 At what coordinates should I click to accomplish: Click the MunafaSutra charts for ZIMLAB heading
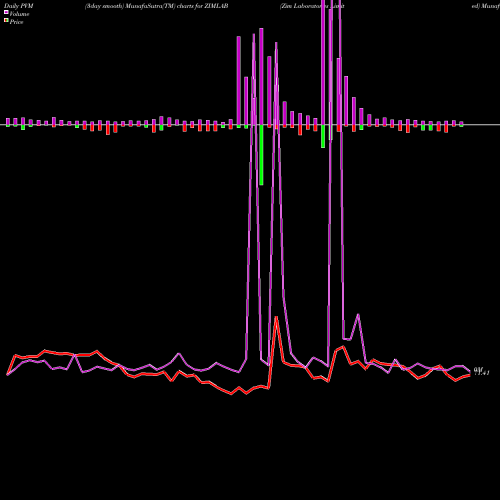(156, 6)
